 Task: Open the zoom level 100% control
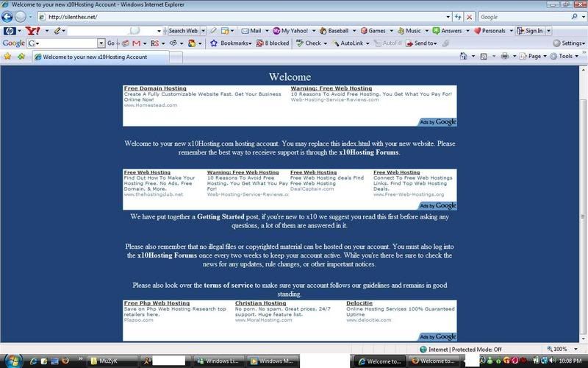(562, 349)
